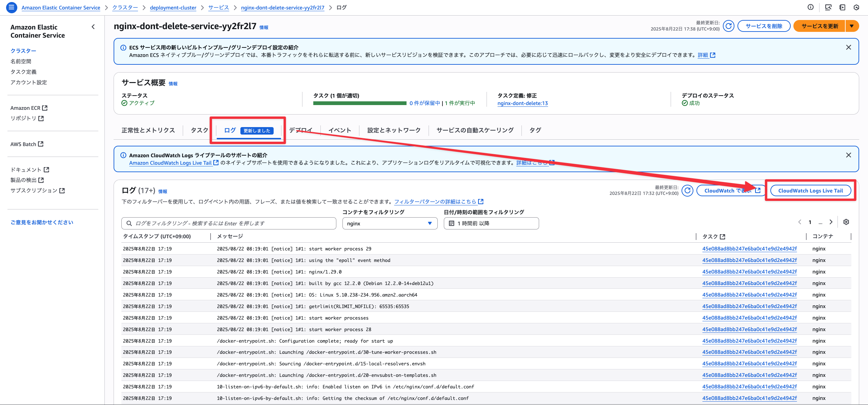The width and height of the screenshot is (868, 405).
Task: Open the nginx container filter dropdown
Action: pyautogui.click(x=390, y=223)
